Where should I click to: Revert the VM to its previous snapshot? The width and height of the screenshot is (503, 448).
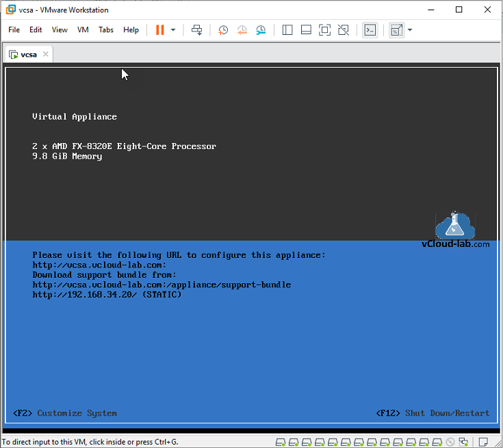242,30
